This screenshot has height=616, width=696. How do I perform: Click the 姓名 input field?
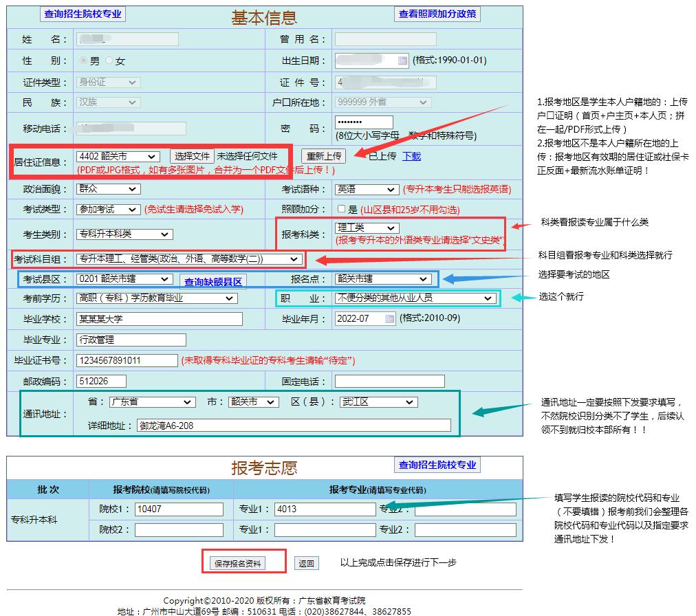click(x=127, y=39)
